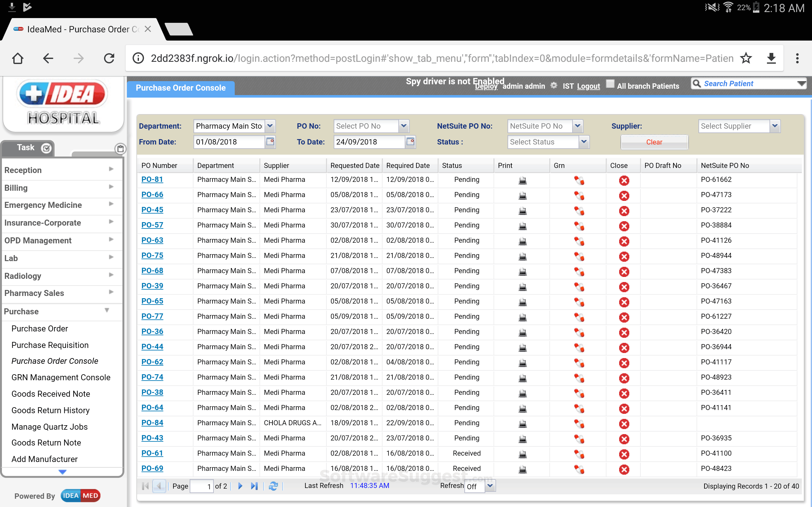This screenshot has width=812, height=507.
Task: Open the PO-84 link
Action: pos(152,422)
